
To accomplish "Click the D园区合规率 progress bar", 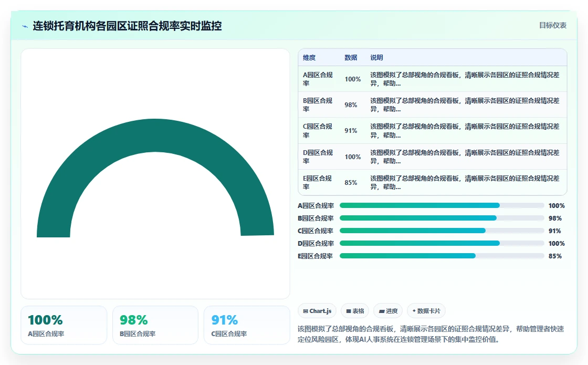I will 442,243.
